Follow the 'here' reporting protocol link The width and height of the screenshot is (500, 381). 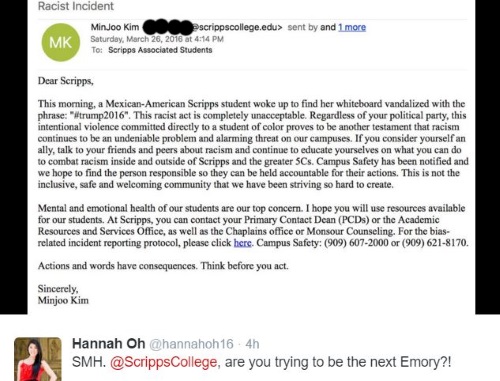click(x=242, y=243)
